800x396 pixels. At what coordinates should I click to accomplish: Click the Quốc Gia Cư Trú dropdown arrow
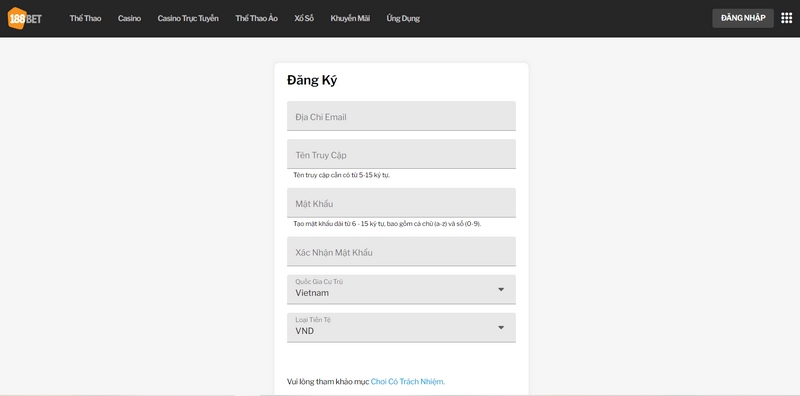501,289
